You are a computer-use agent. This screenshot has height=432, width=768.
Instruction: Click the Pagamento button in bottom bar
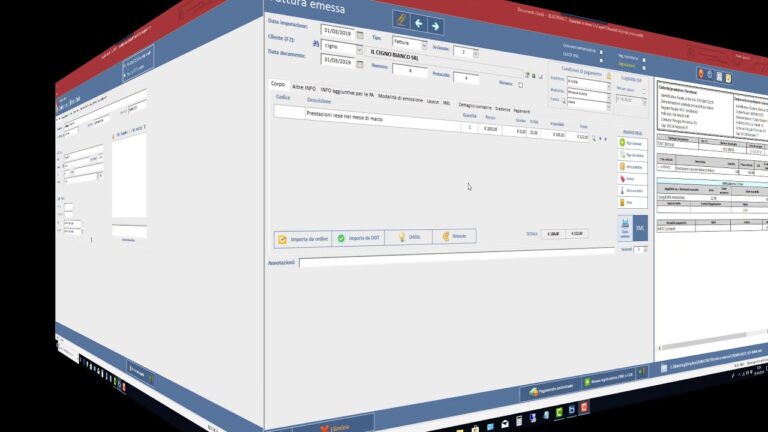point(550,388)
